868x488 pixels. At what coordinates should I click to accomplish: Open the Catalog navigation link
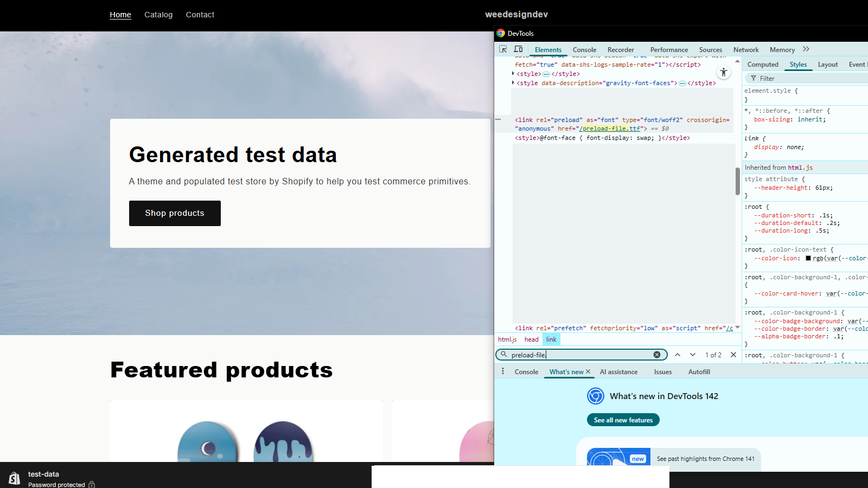coord(158,15)
